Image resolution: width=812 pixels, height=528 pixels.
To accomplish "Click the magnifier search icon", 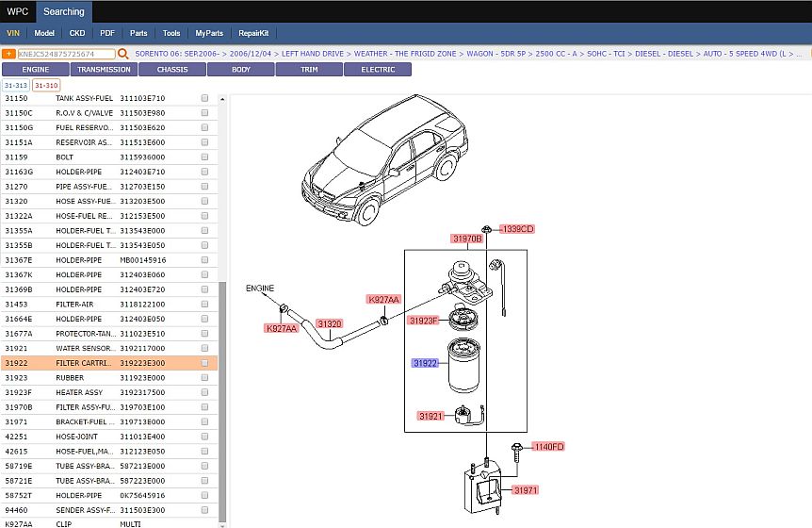I will pos(122,54).
